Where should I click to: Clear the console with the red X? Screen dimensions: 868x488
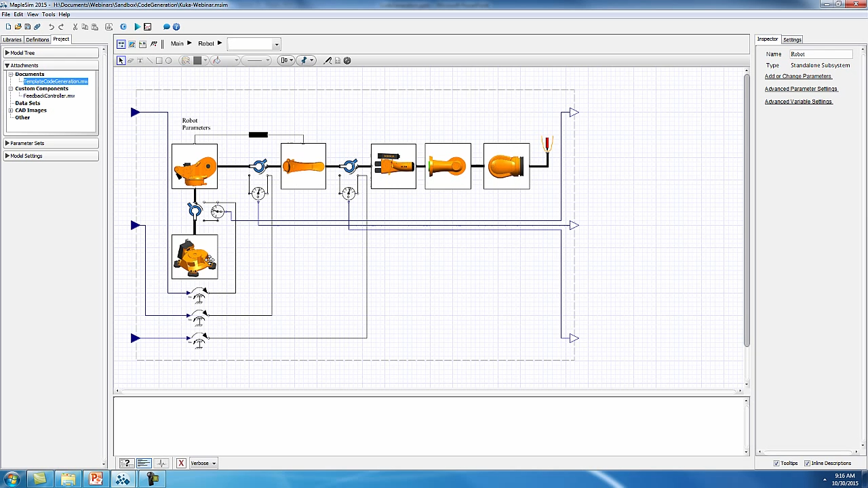point(181,463)
